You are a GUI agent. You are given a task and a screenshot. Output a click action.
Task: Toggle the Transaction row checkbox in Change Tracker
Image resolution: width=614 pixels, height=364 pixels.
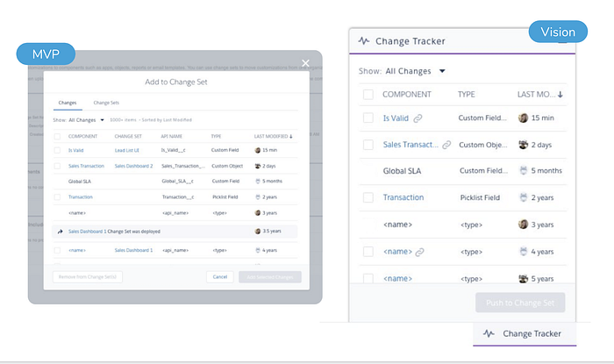click(368, 197)
